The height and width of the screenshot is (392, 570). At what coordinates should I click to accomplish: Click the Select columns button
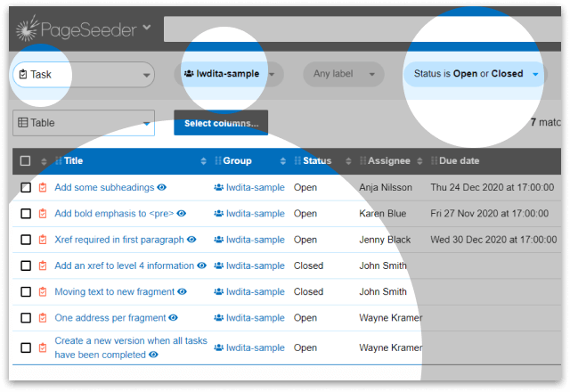tap(221, 123)
